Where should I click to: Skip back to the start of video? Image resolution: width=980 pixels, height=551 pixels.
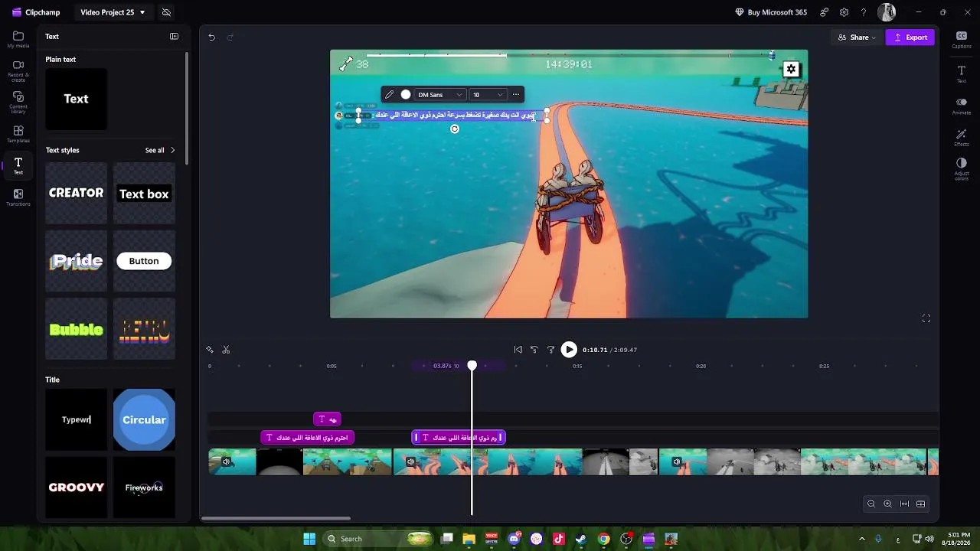point(518,350)
